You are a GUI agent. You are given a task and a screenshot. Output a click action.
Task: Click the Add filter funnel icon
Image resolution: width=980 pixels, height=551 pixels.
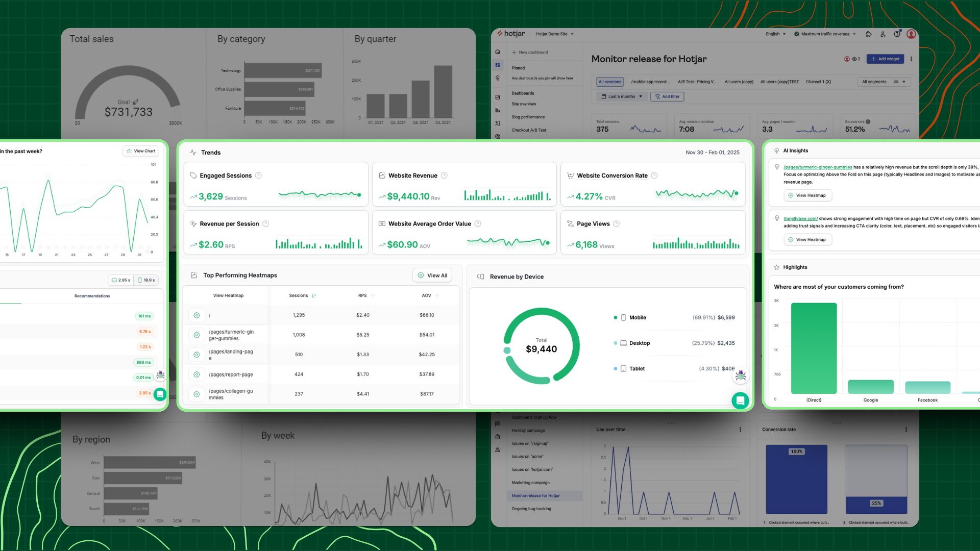click(656, 96)
